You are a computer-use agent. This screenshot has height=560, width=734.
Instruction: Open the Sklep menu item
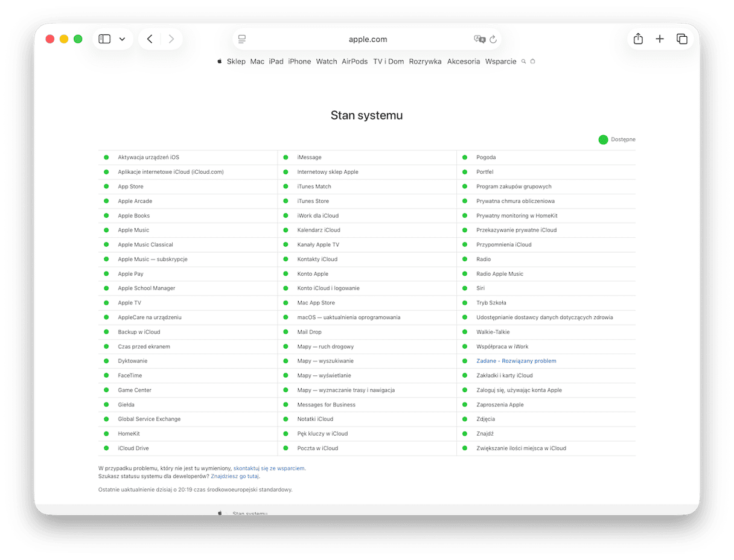[x=236, y=62]
